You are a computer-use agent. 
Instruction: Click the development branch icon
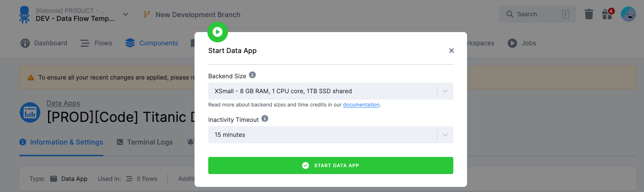click(x=147, y=15)
